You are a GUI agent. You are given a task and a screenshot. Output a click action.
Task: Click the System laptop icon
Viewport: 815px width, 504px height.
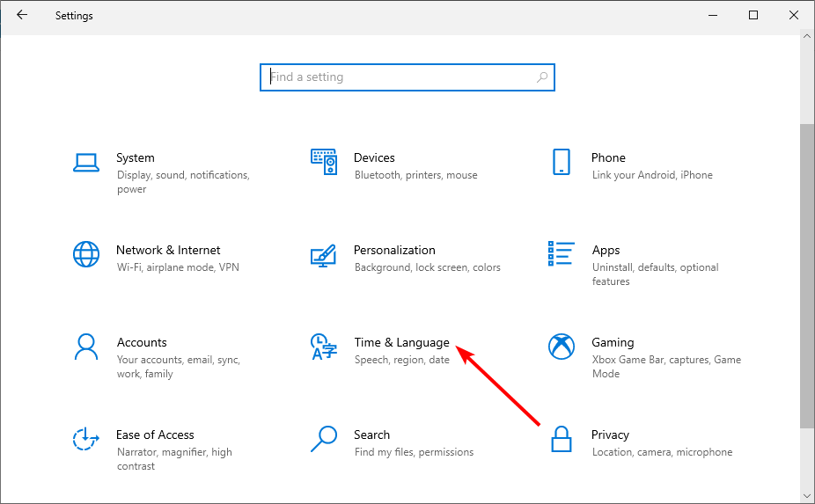click(86, 162)
